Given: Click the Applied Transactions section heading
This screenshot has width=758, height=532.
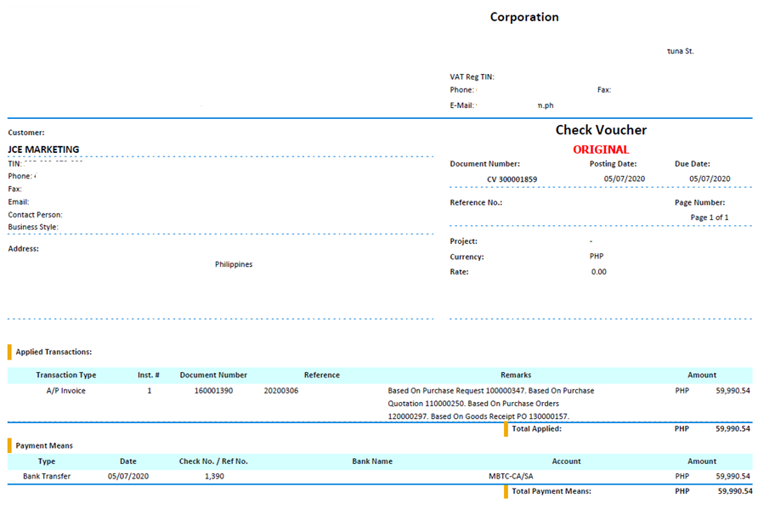Looking at the screenshot, I should 54,352.
